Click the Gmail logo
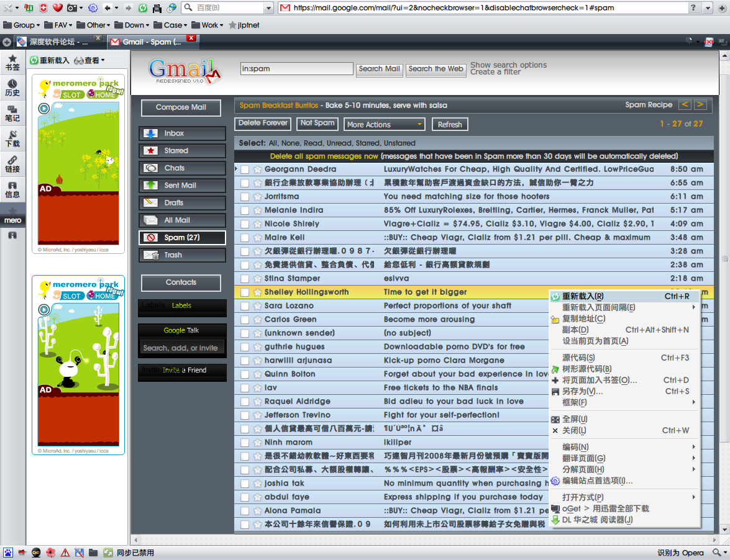This screenshot has width=730, height=560. (x=185, y=71)
